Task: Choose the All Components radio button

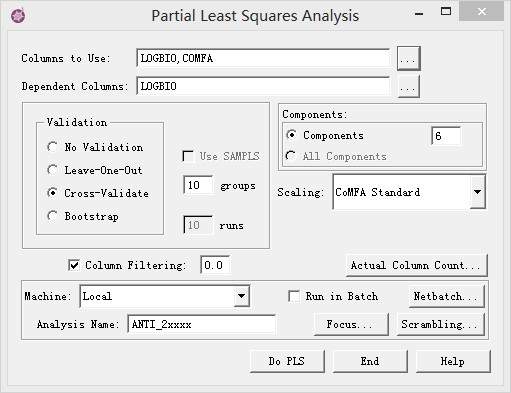Action: point(291,156)
